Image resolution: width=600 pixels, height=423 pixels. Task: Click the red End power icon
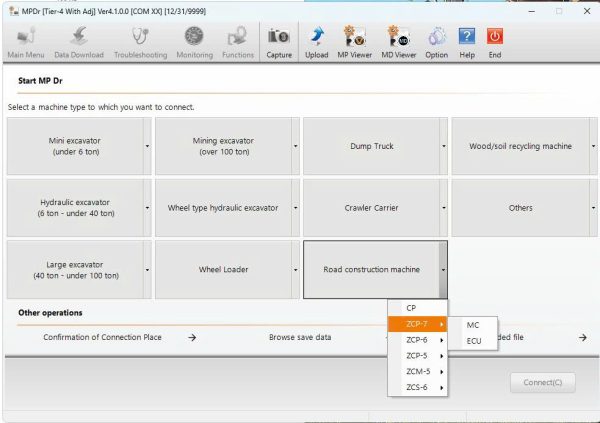pyautogui.click(x=495, y=42)
